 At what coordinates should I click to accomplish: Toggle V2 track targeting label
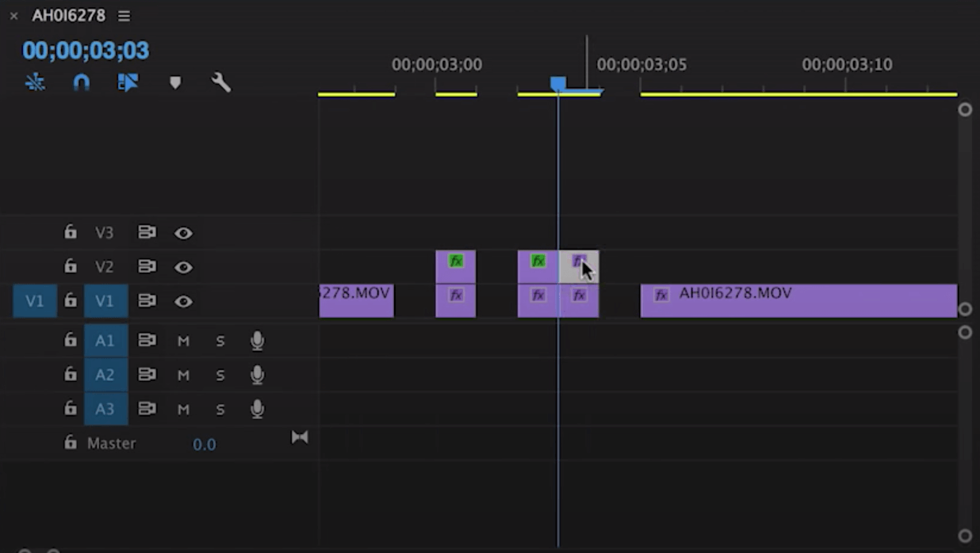[x=105, y=267]
